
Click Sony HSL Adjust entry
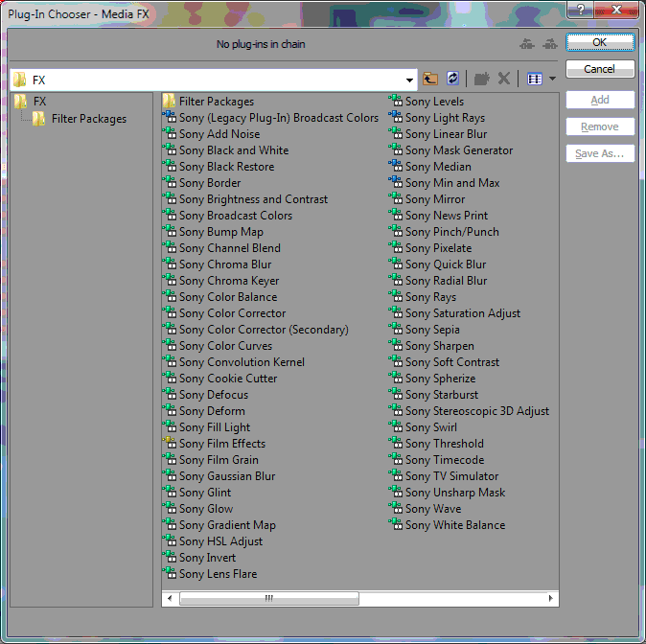pos(213,541)
